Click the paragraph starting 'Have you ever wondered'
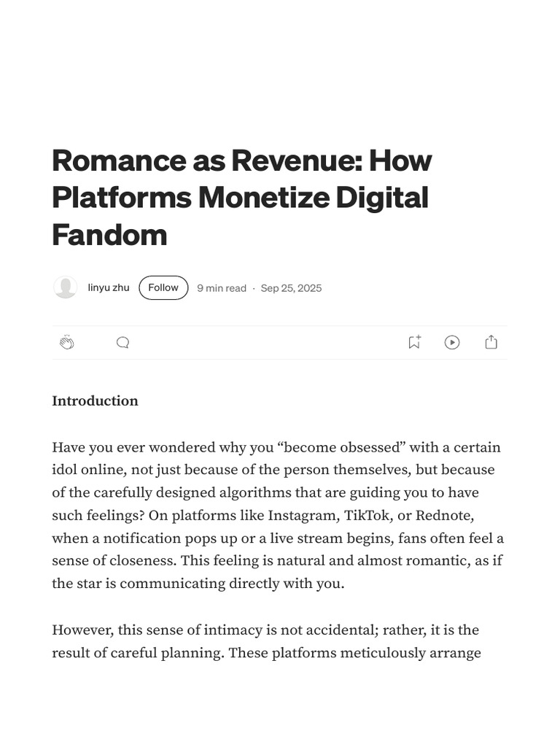Image resolution: width=560 pixels, height=747 pixels. 278,515
